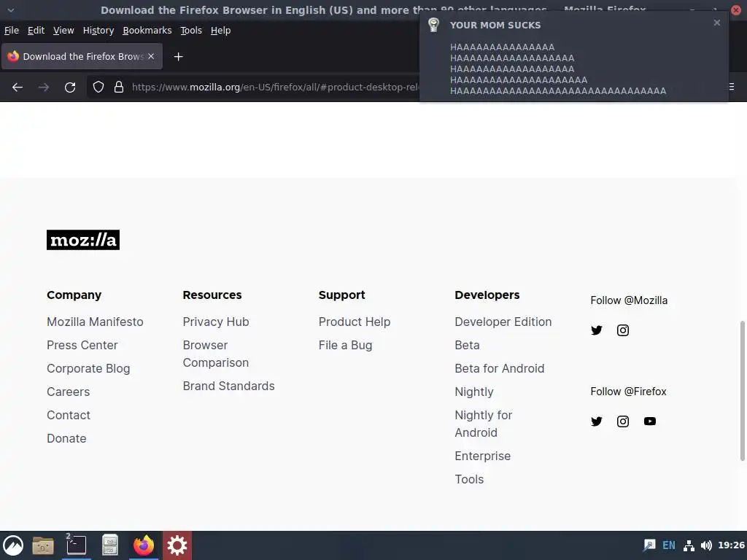Viewport: 747px width, 560px height.
Task: Open the Mozilla Manifesto link
Action: pos(95,322)
